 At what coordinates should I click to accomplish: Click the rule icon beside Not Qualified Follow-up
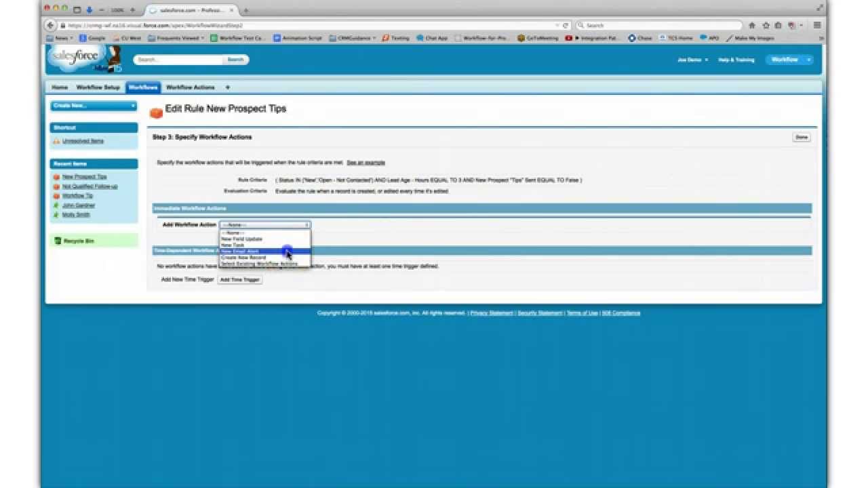pos(56,186)
